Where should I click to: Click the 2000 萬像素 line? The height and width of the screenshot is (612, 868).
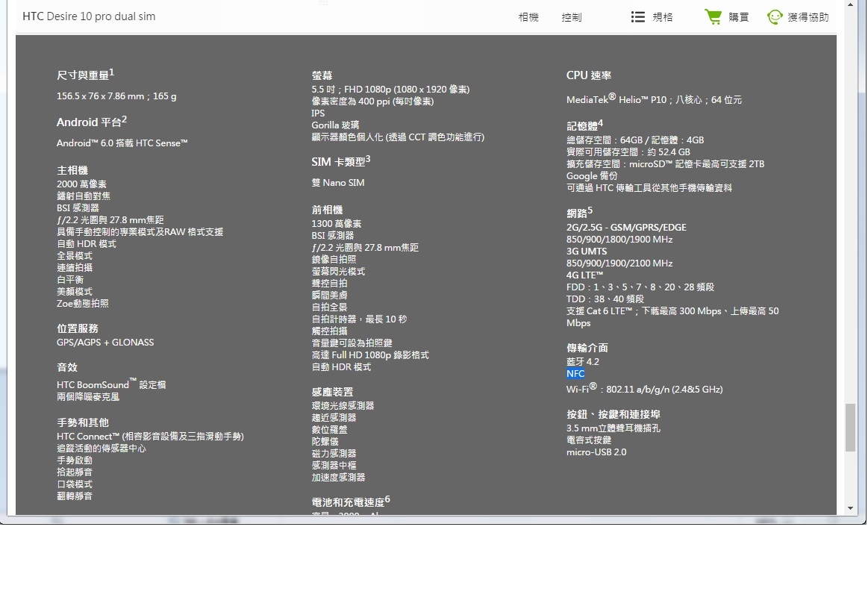point(81,184)
